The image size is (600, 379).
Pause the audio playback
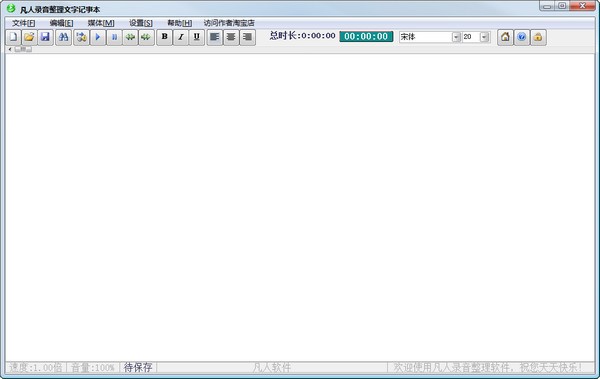114,37
